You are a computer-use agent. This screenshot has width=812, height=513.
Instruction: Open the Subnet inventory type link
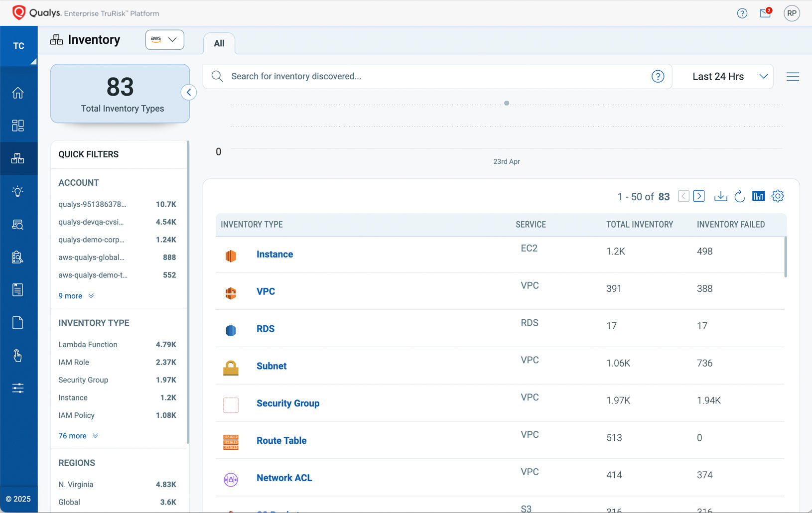[x=271, y=366]
